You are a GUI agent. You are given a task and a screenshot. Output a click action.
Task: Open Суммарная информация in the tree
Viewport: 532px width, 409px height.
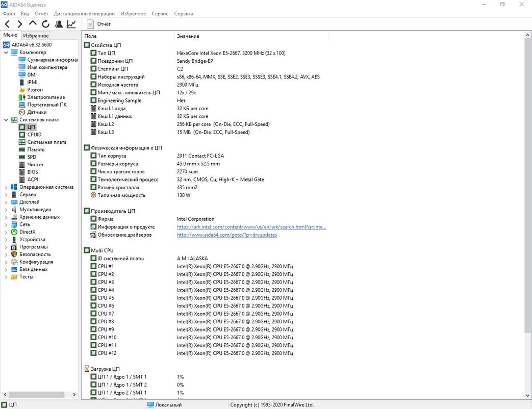tap(52, 60)
